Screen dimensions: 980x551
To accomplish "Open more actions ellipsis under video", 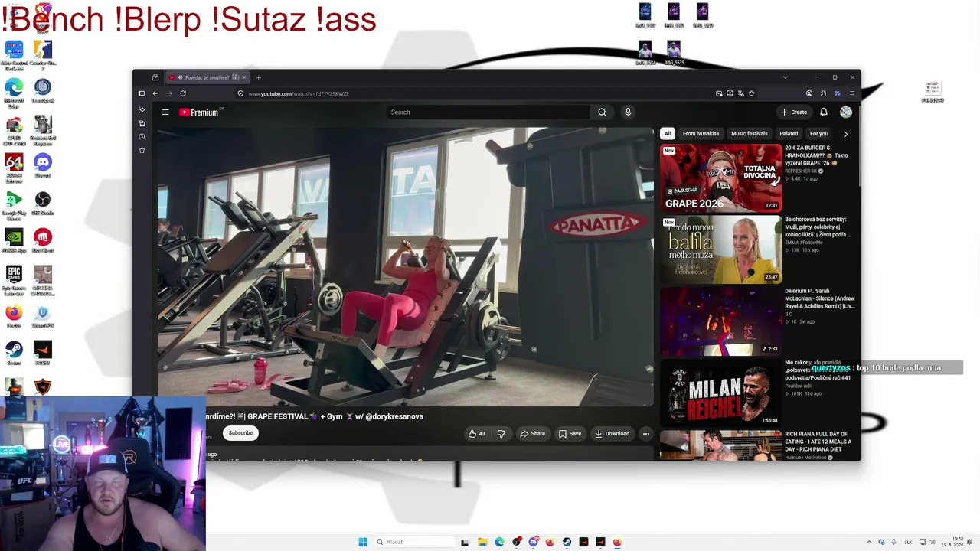I will point(645,434).
